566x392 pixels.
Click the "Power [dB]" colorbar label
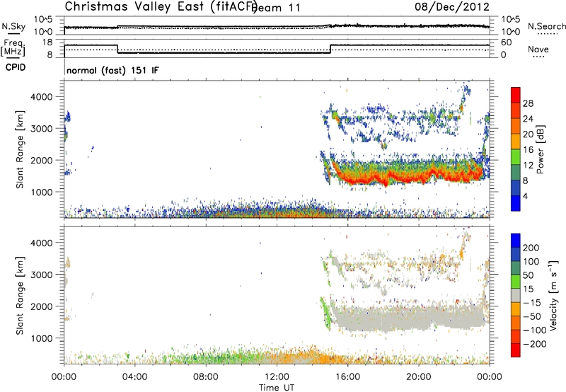(540, 149)
